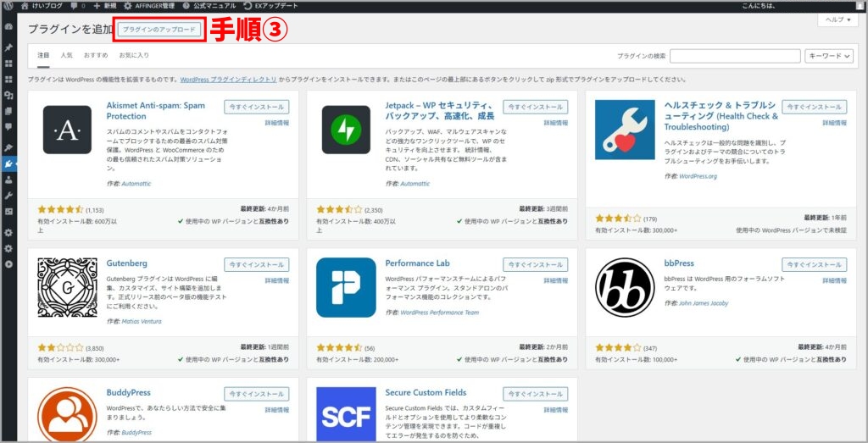Click the Performance Lab plugin icon
This screenshot has width=868, height=443.
click(x=346, y=287)
